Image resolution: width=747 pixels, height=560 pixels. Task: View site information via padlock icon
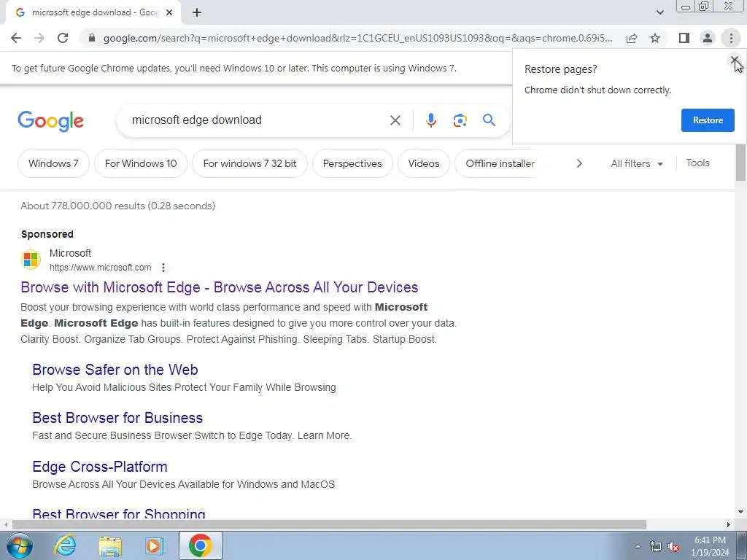pyautogui.click(x=92, y=38)
